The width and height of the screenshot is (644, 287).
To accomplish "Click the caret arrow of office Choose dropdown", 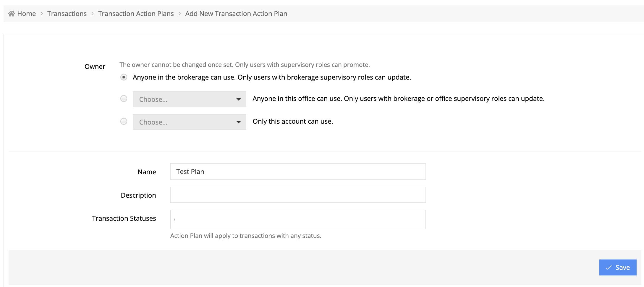I will point(239,99).
